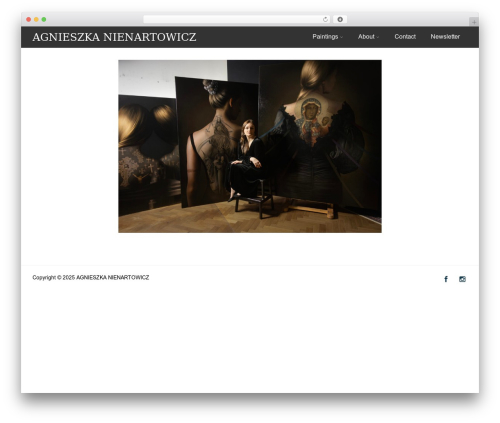This screenshot has height=423, width=500.
Task: Click the yellow minimize window button
Action: click(36, 20)
